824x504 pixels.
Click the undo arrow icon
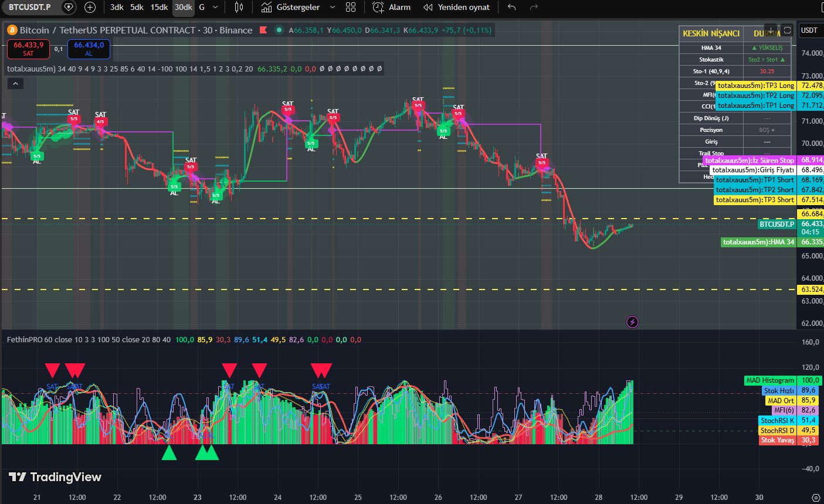(511, 7)
